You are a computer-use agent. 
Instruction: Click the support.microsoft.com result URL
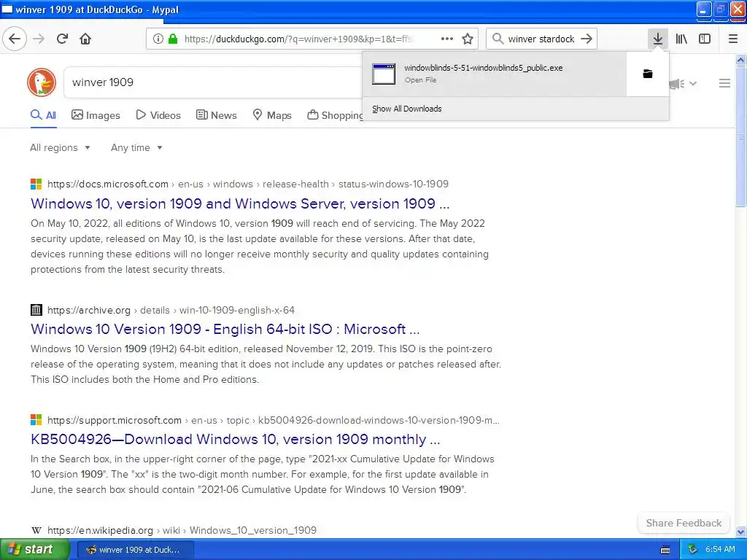(x=274, y=420)
